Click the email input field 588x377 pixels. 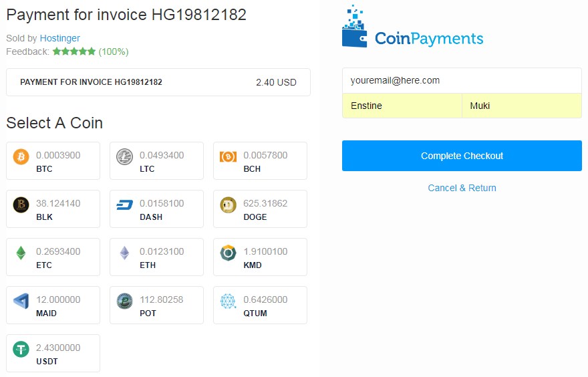click(x=462, y=81)
